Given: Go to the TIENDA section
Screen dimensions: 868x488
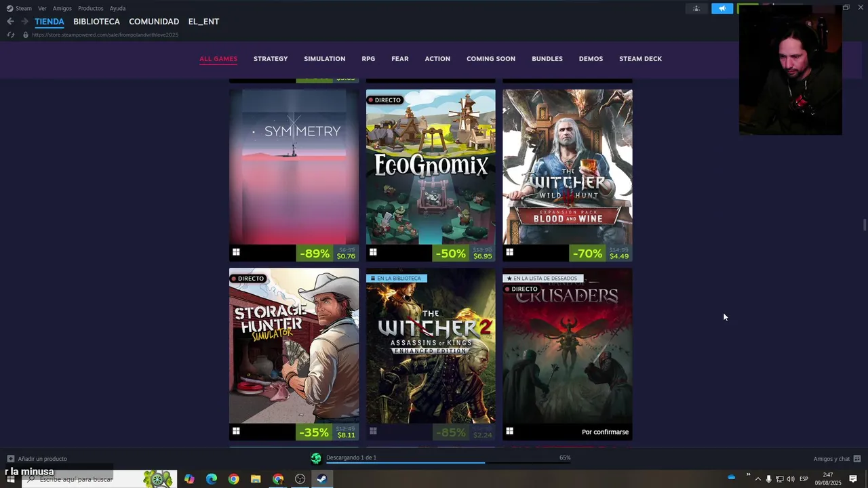Looking at the screenshot, I should pos(50,22).
